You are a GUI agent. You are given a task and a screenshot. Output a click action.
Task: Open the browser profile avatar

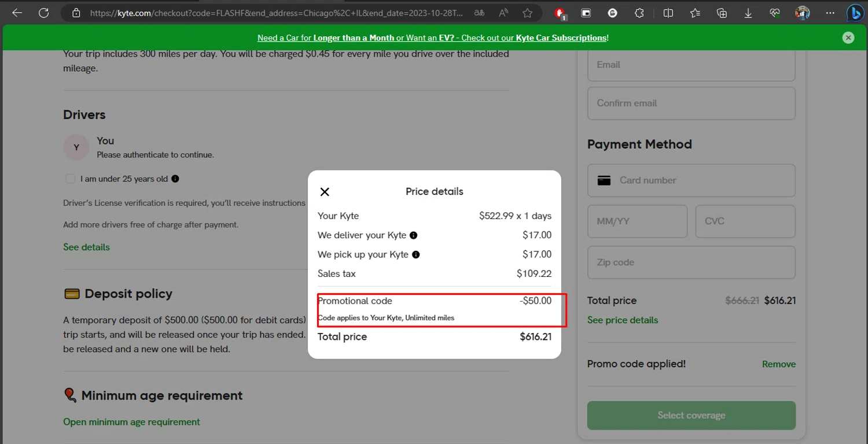click(802, 13)
